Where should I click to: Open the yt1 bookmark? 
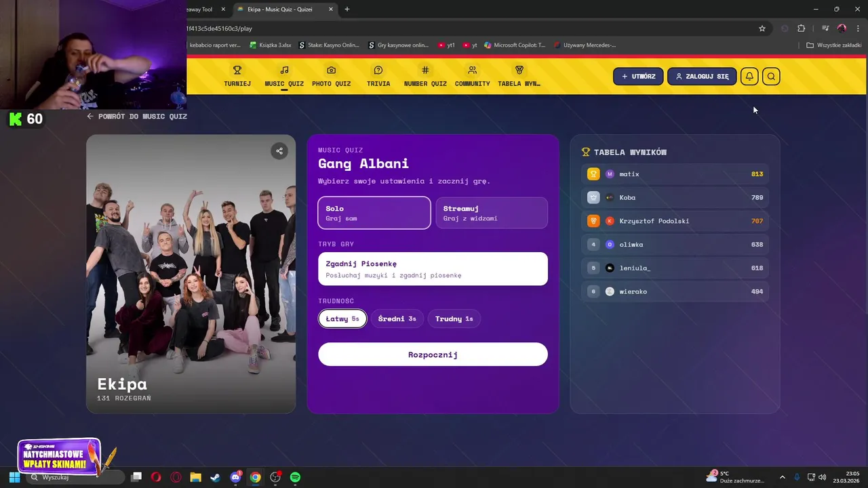pos(446,45)
